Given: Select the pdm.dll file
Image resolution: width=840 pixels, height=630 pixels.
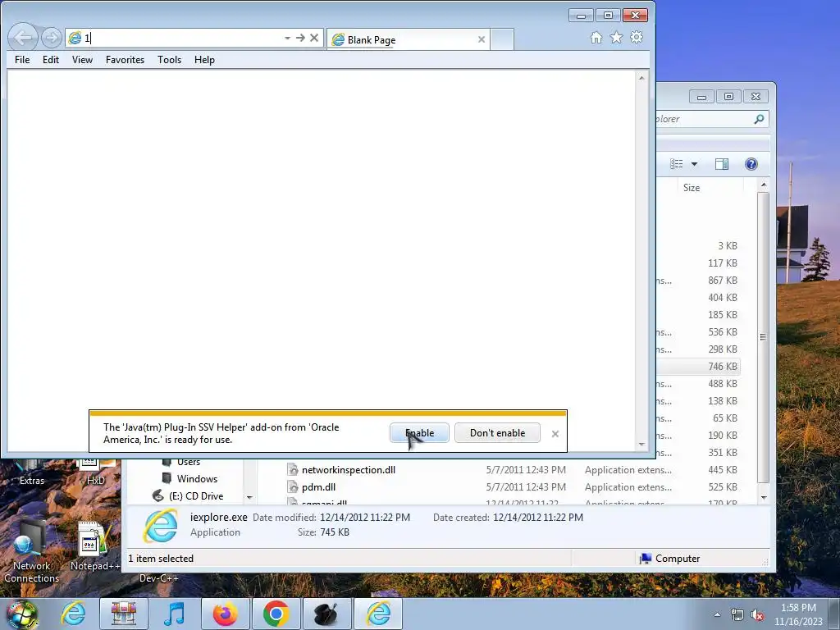Looking at the screenshot, I should click(318, 487).
